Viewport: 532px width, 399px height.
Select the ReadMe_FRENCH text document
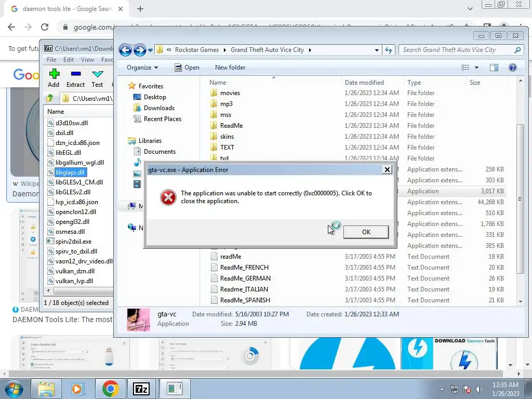(x=240, y=268)
